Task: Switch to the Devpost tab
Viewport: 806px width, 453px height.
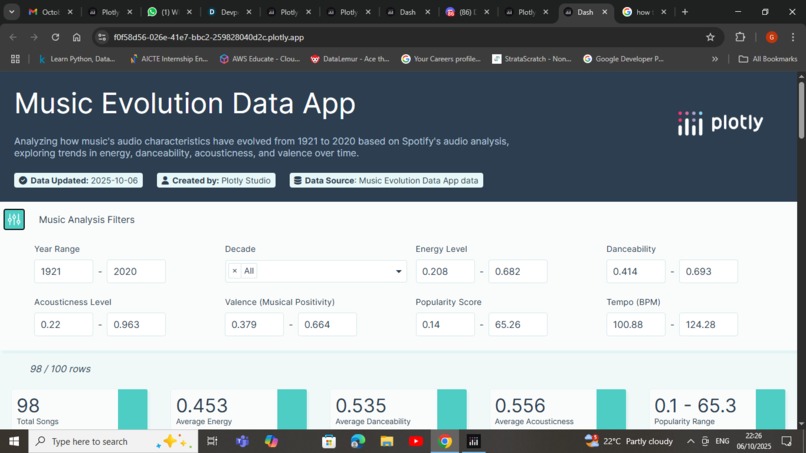Action: tap(230, 12)
